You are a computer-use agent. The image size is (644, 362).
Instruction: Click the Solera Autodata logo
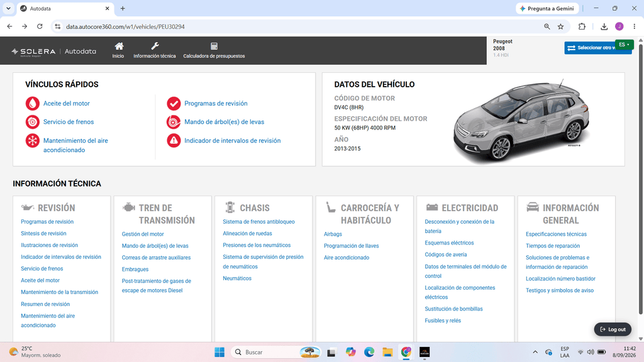tap(54, 52)
